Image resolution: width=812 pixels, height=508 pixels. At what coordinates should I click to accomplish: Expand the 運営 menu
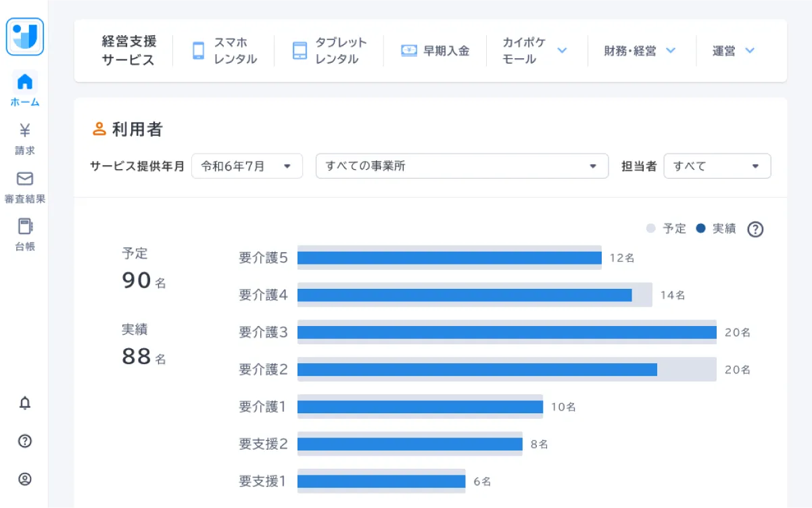pos(732,50)
